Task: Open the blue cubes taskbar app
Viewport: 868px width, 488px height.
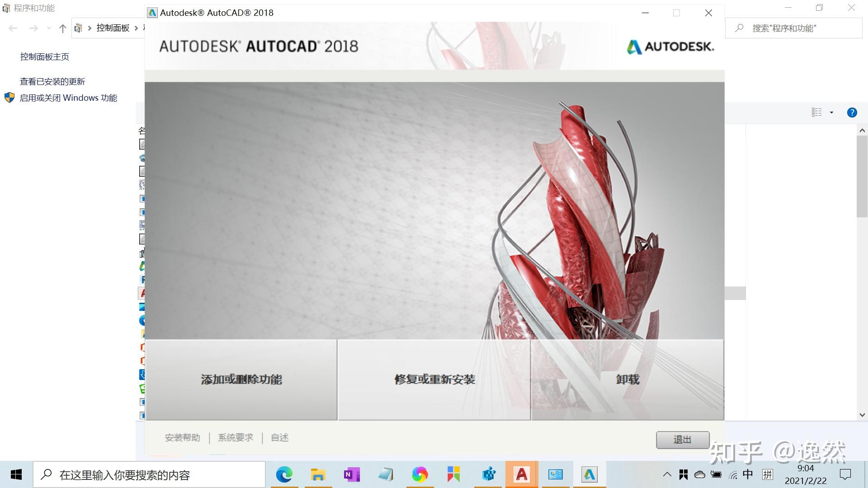Action: 488,474
